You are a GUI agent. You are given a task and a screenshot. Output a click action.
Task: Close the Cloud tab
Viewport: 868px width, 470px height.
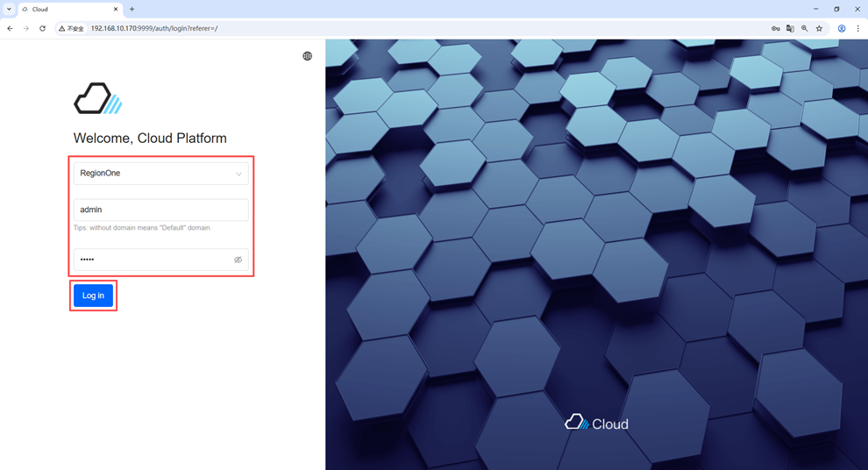point(116,10)
